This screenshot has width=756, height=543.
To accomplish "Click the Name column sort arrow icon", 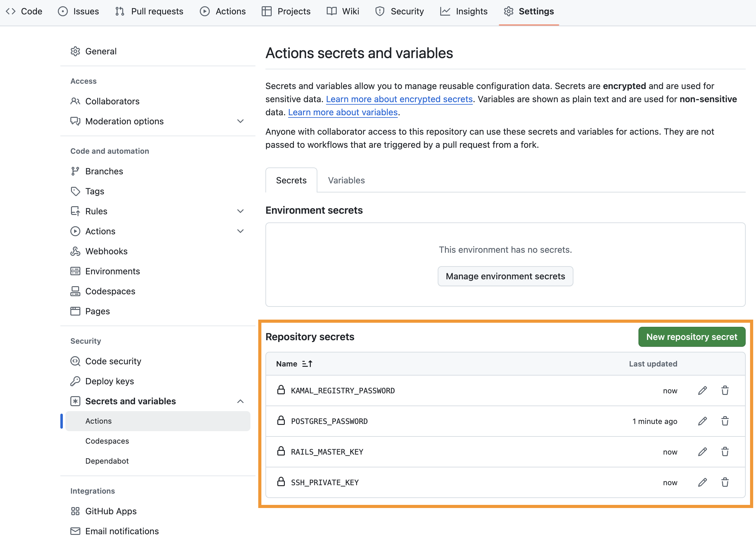I will click(307, 364).
